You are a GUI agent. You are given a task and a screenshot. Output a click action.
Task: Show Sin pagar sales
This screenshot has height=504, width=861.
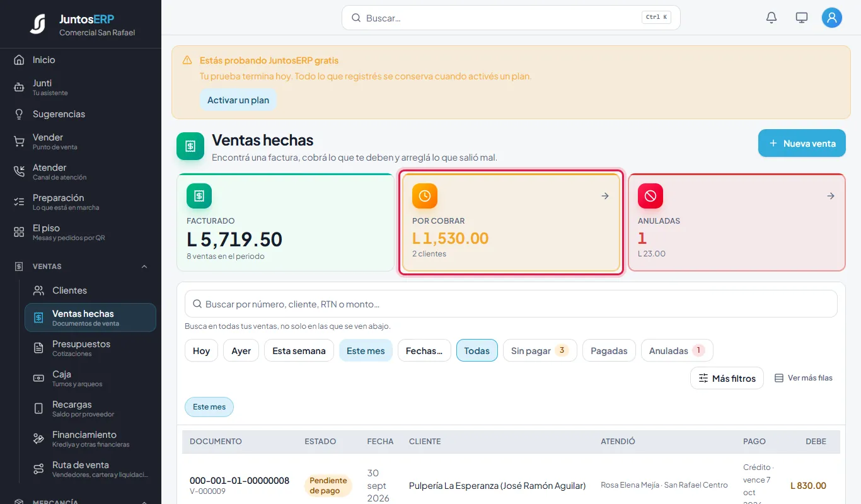pos(540,350)
